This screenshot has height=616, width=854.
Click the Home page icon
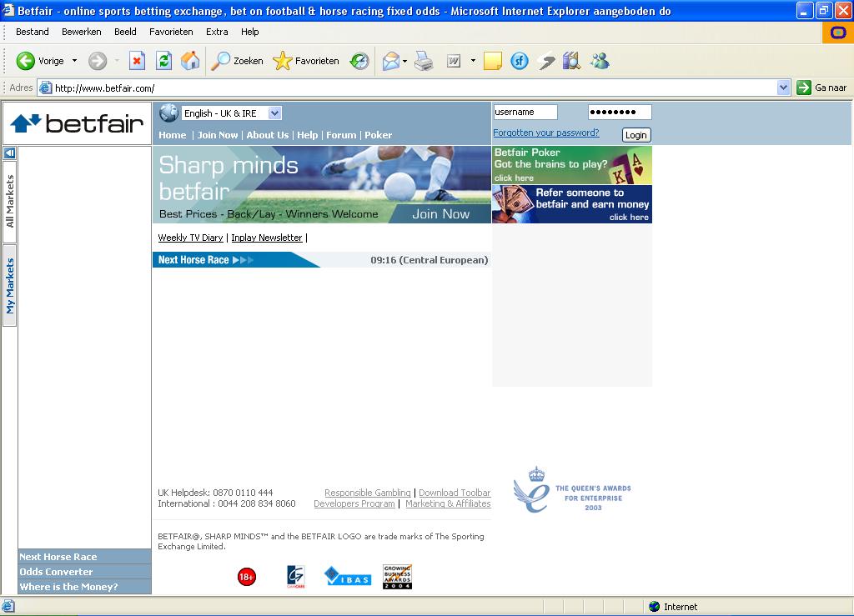pos(190,61)
